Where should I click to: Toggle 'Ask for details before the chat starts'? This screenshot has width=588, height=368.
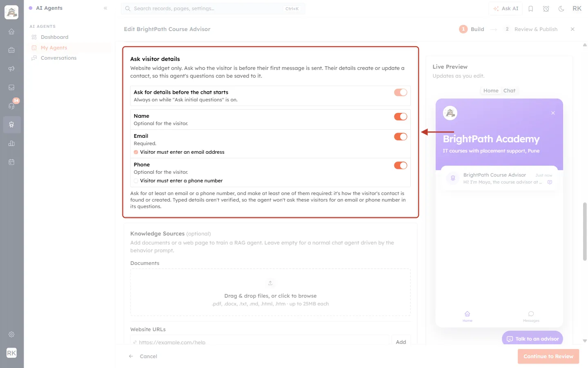[x=401, y=92]
